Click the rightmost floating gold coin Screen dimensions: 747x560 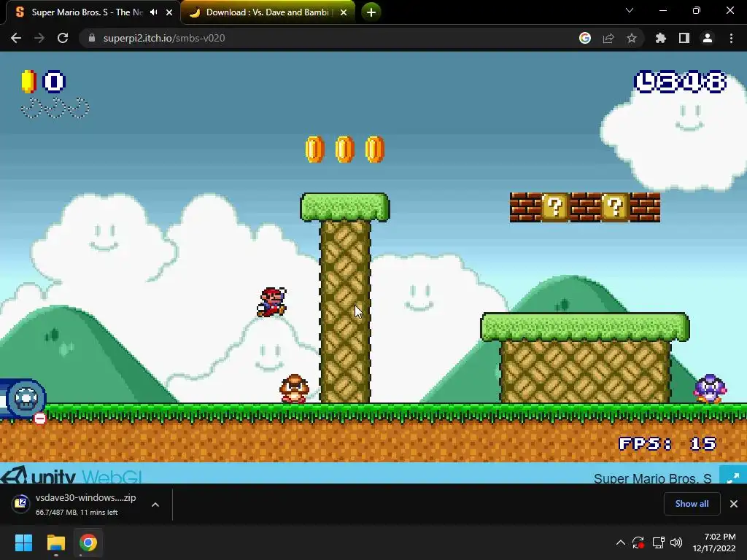(x=375, y=149)
